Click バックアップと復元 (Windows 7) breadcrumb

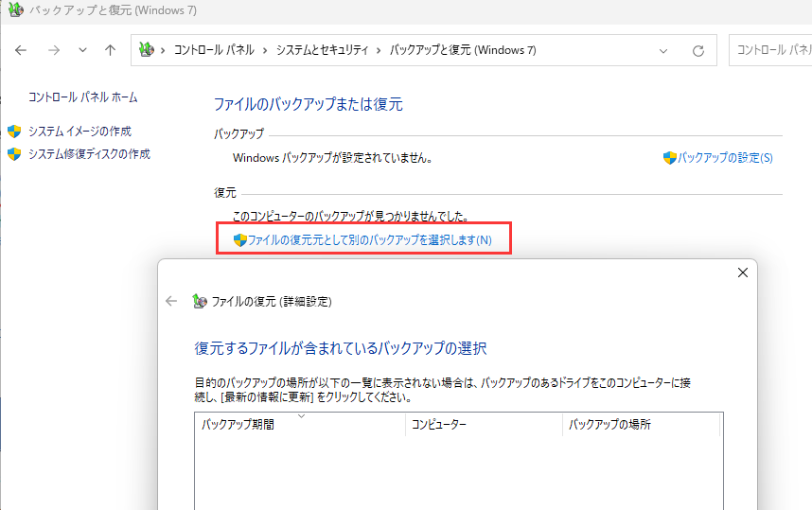[463, 50]
